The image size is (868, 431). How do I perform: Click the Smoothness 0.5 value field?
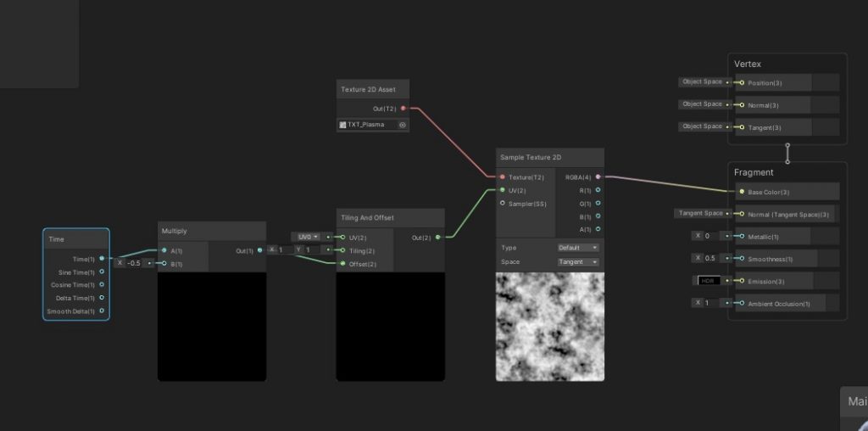pos(709,258)
